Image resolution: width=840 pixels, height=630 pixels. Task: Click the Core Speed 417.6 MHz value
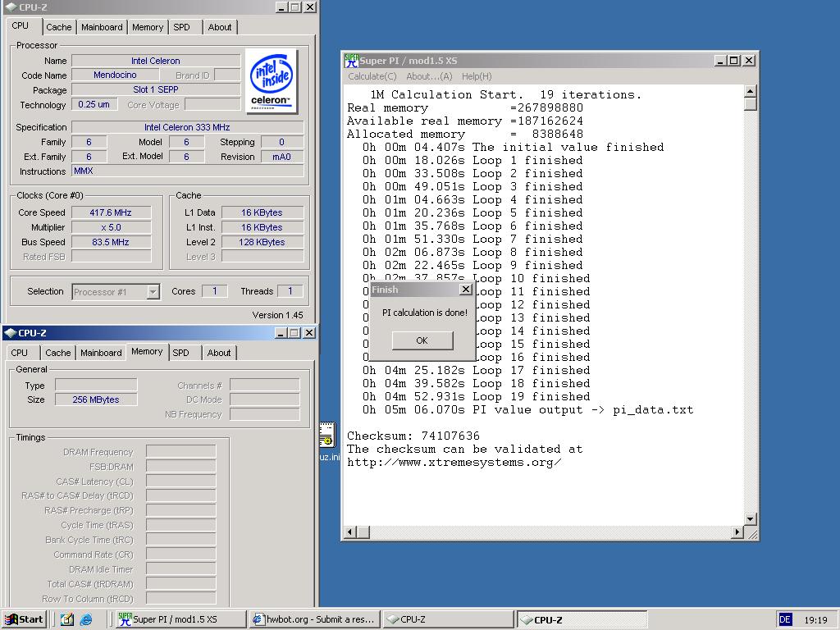(x=111, y=212)
